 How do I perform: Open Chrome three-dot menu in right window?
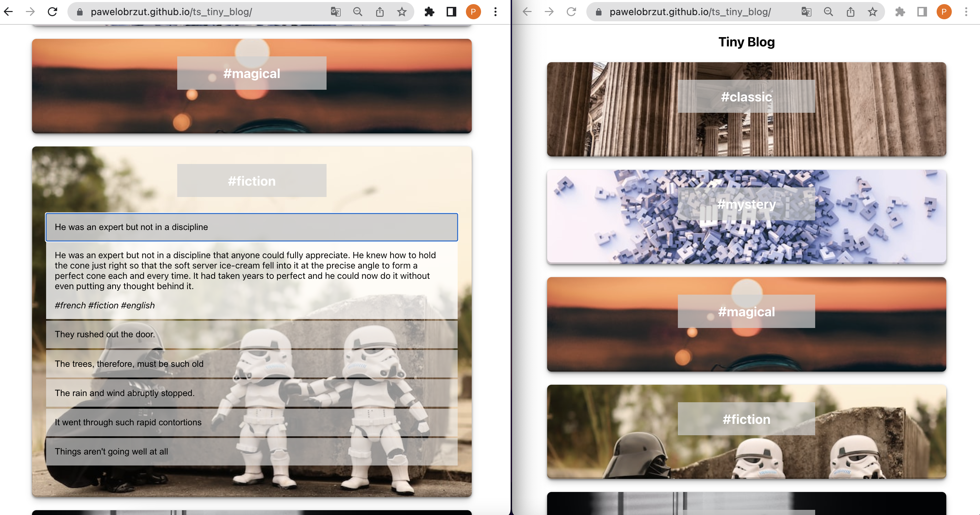[966, 12]
